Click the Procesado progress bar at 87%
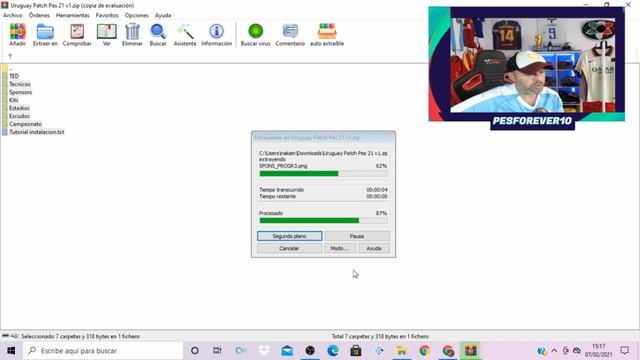 tap(323, 220)
